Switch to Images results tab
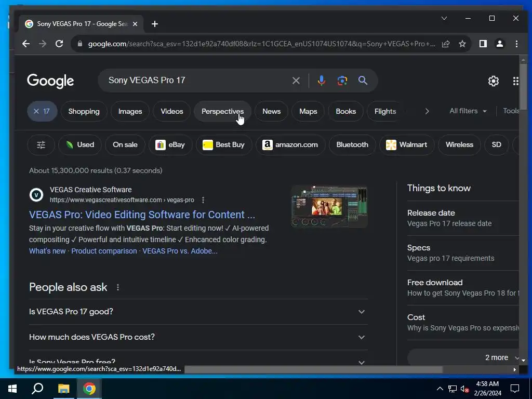 tap(130, 111)
